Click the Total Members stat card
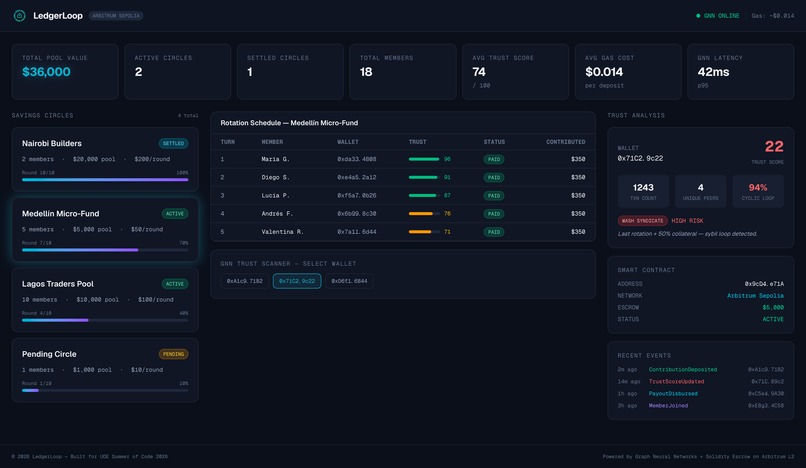This screenshot has height=468, width=806. [402, 71]
